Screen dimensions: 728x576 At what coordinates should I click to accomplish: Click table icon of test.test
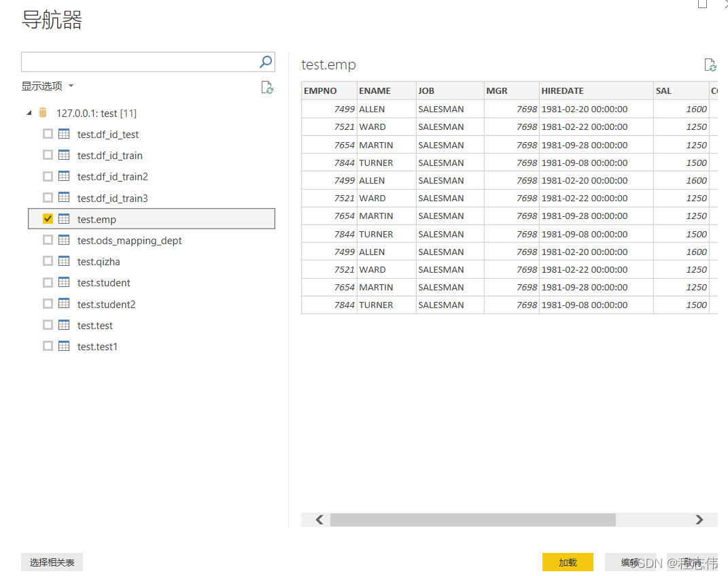[64, 325]
